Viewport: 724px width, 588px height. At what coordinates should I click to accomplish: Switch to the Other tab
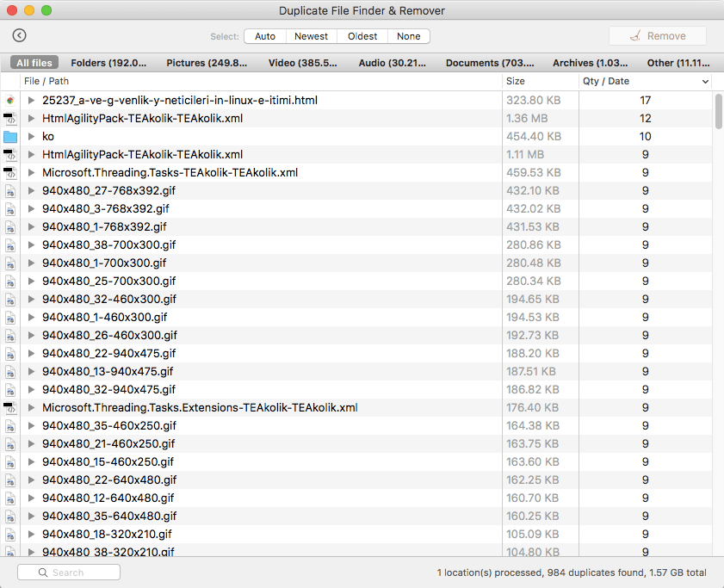(x=678, y=63)
